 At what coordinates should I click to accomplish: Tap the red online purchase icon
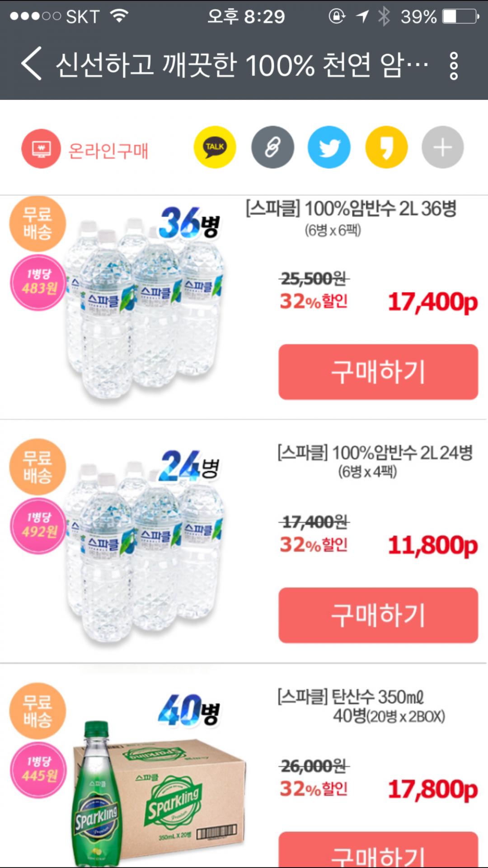coord(41,148)
